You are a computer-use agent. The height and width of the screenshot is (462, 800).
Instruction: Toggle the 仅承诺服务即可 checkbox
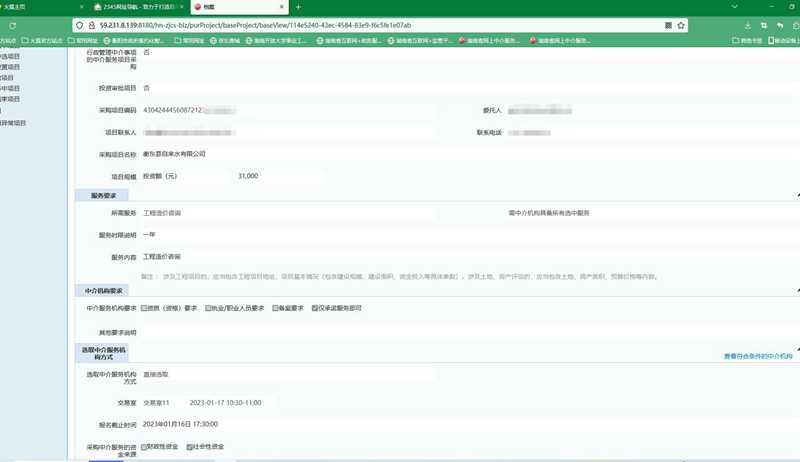tap(315, 308)
